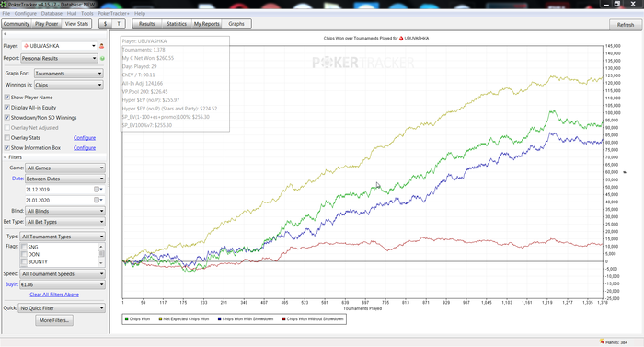Open the Database menu

[52, 14]
